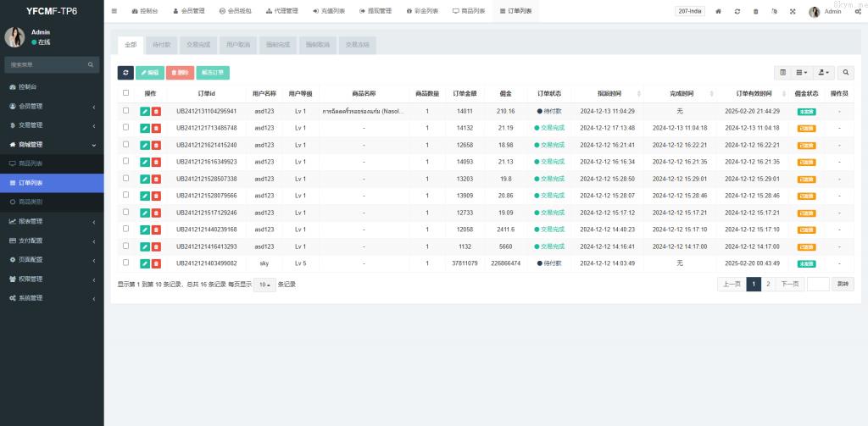Viewport: 868px width, 426px height.
Task: Expand the 会员管理 sidebar menu
Action: pyautogui.click(x=52, y=106)
